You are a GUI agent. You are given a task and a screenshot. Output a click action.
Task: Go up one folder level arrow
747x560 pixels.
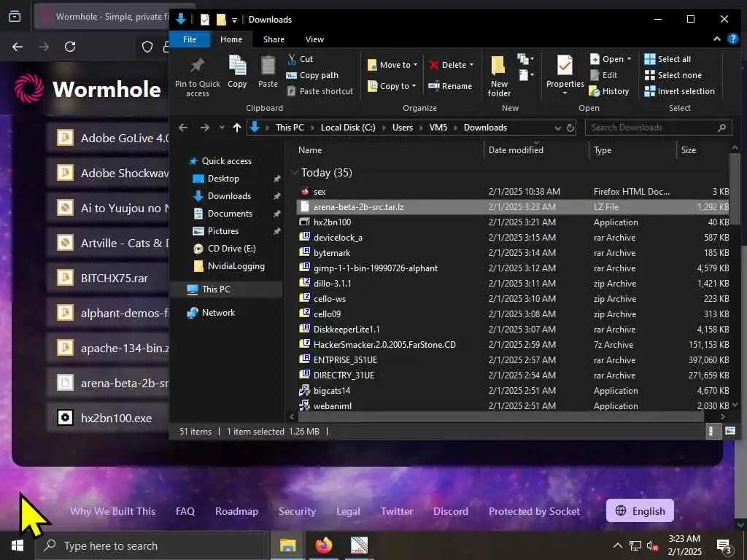click(x=237, y=128)
